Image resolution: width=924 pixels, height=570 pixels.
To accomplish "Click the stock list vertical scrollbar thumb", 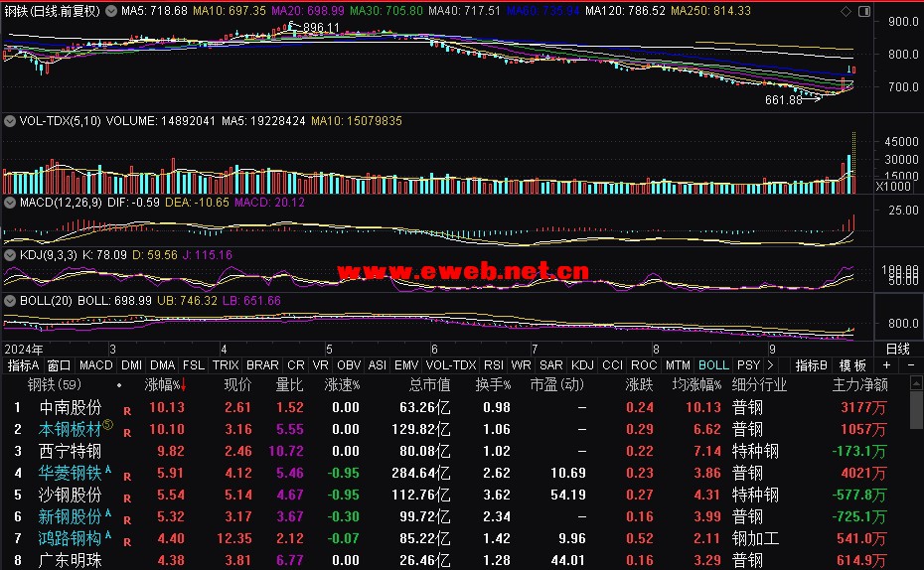I will click(916, 410).
